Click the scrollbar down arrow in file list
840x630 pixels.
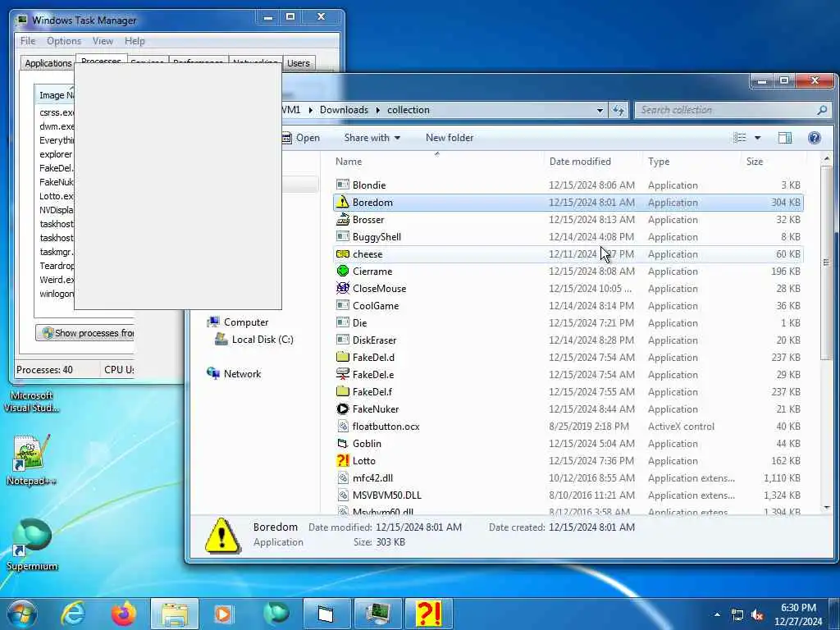click(x=826, y=507)
